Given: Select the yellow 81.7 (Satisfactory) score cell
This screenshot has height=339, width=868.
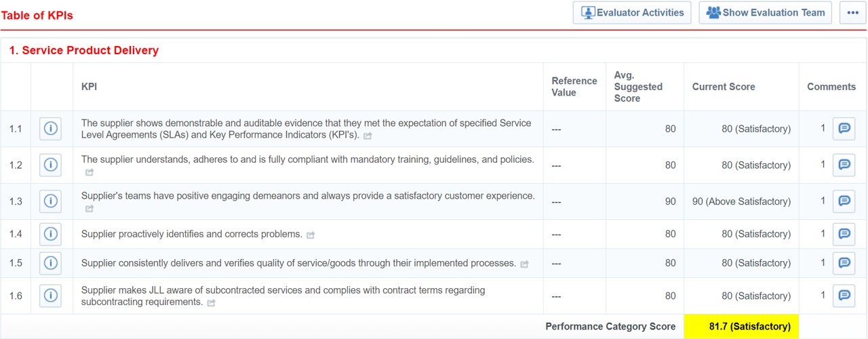Looking at the screenshot, I should (741, 326).
